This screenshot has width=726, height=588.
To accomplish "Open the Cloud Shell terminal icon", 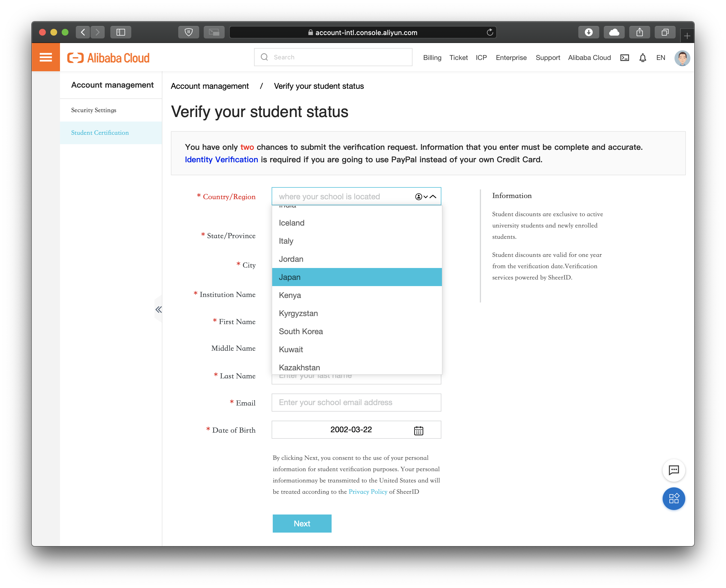I will click(624, 58).
